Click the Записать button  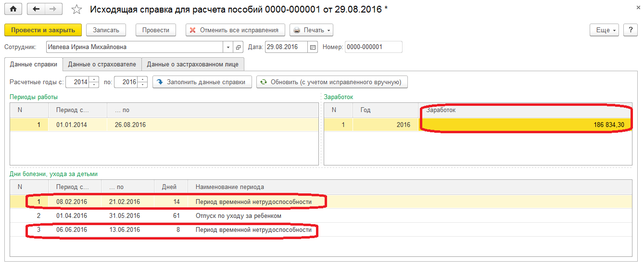106,30
